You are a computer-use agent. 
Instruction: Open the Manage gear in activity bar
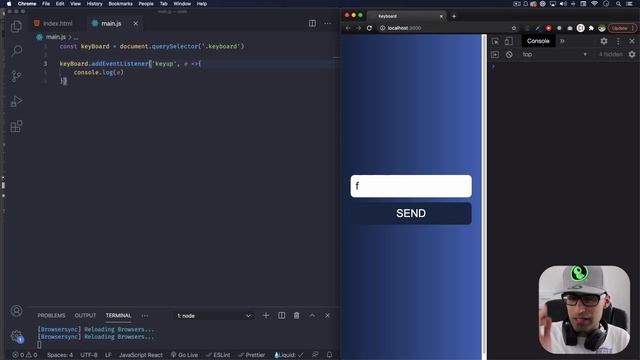16,336
